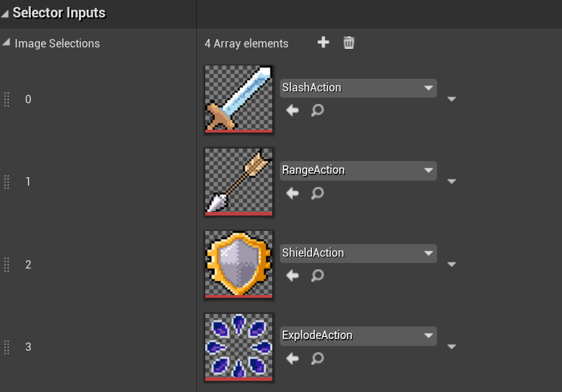Viewport: 562px width, 392px height.
Task: Use selected asset arrow for ExplodeAction
Action: click(x=293, y=359)
